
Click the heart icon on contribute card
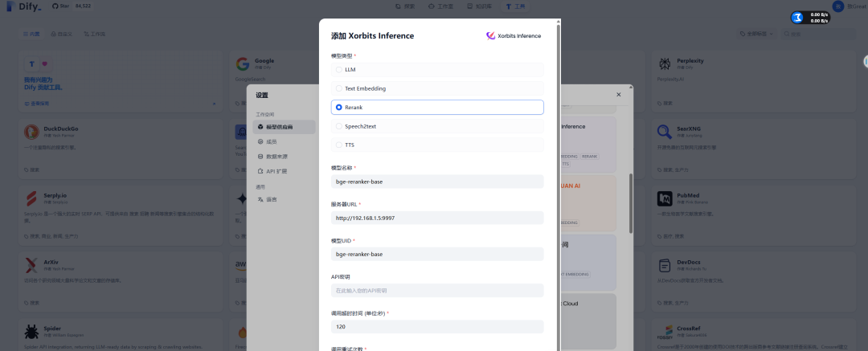tap(45, 64)
